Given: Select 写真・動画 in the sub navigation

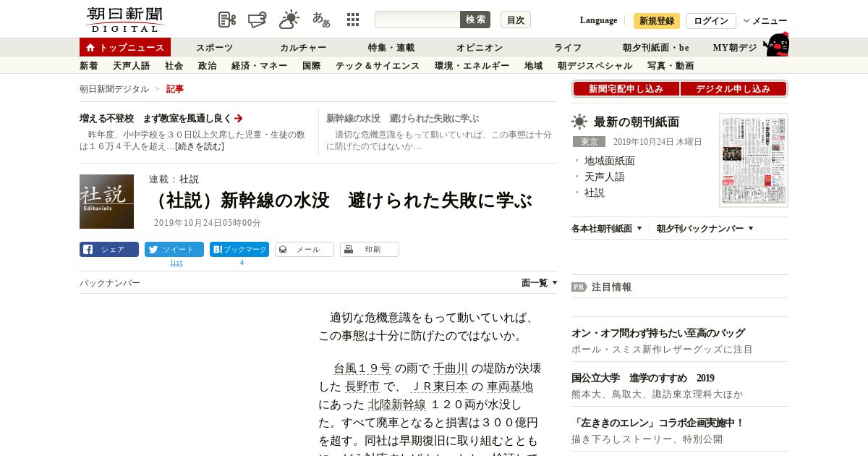Looking at the screenshot, I should 671,66.
